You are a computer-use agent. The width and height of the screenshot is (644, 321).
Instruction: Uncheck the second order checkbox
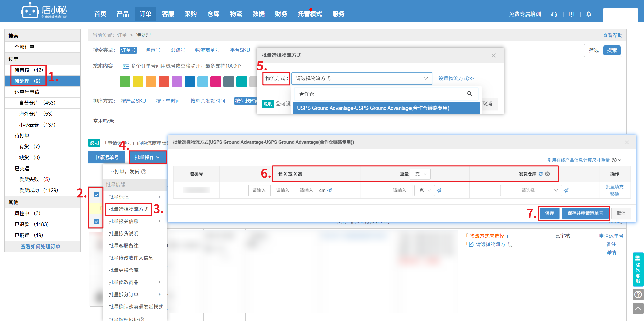[96, 221]
